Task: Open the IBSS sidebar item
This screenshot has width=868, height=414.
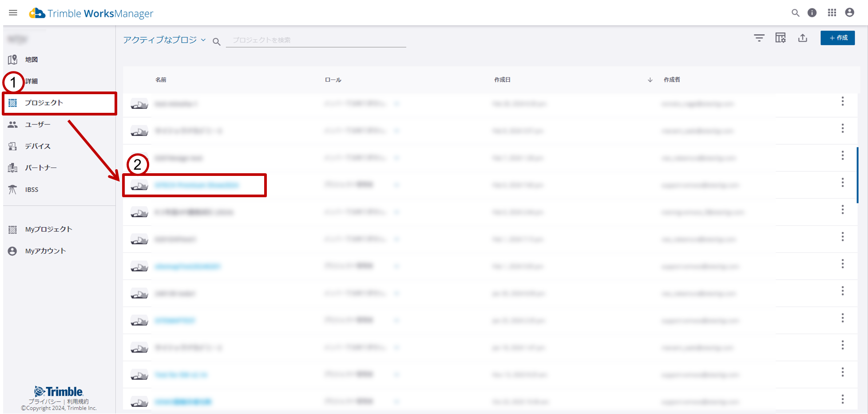Action: point(32,190)
